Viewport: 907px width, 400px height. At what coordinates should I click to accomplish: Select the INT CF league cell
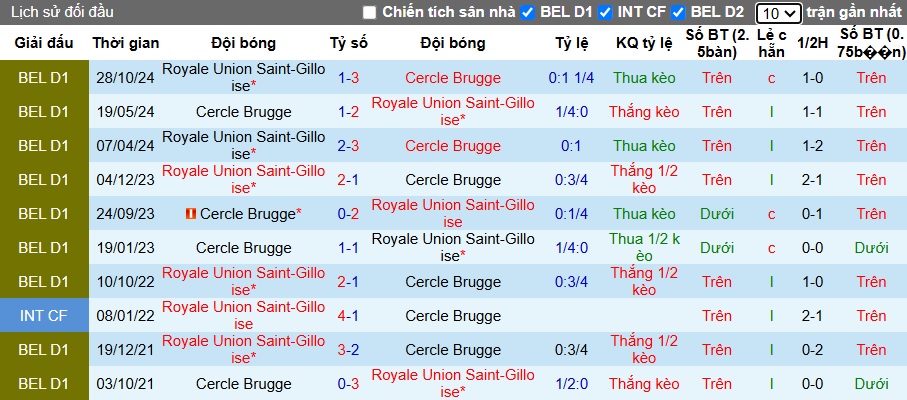[x=45, y=316]
